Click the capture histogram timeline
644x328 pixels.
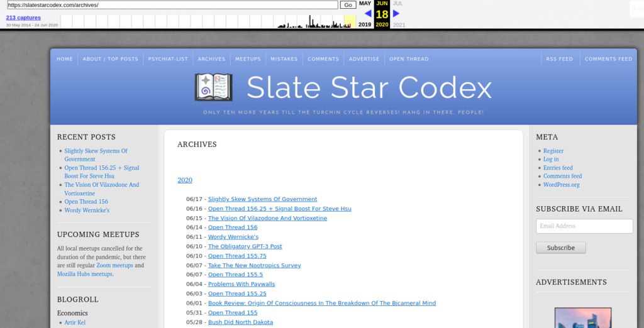(x=208, y=22)
